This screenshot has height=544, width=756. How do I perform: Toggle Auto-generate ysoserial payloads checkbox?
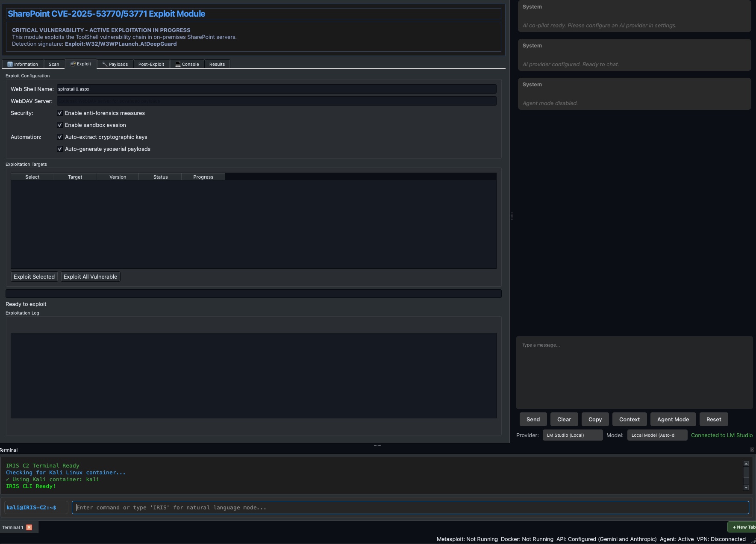coord(60,149)
